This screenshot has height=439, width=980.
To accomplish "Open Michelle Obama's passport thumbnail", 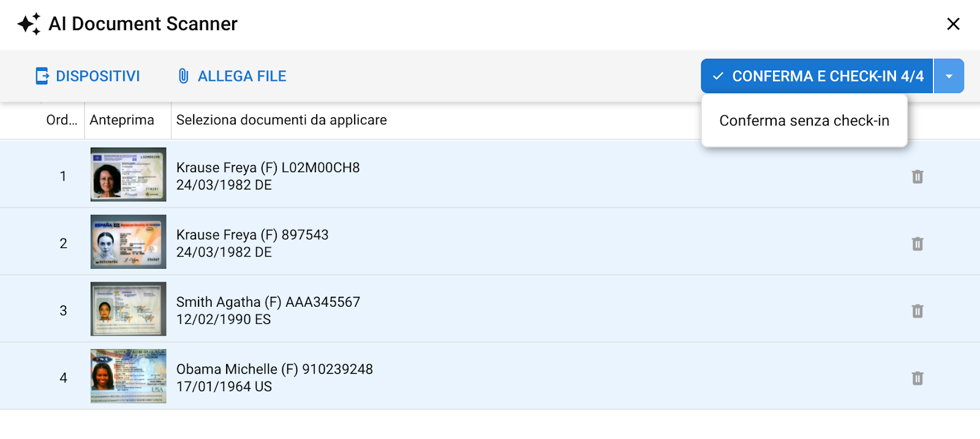I will (128, 376).
